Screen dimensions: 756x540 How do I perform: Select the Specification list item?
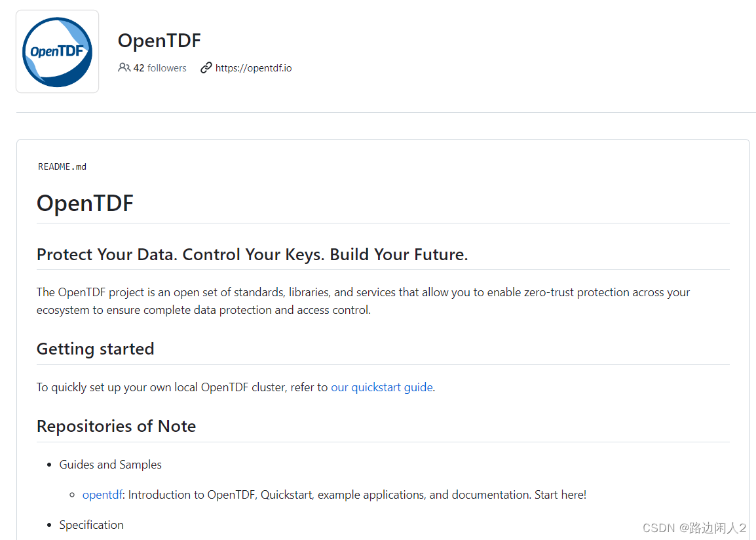click(x=91, y=524)
